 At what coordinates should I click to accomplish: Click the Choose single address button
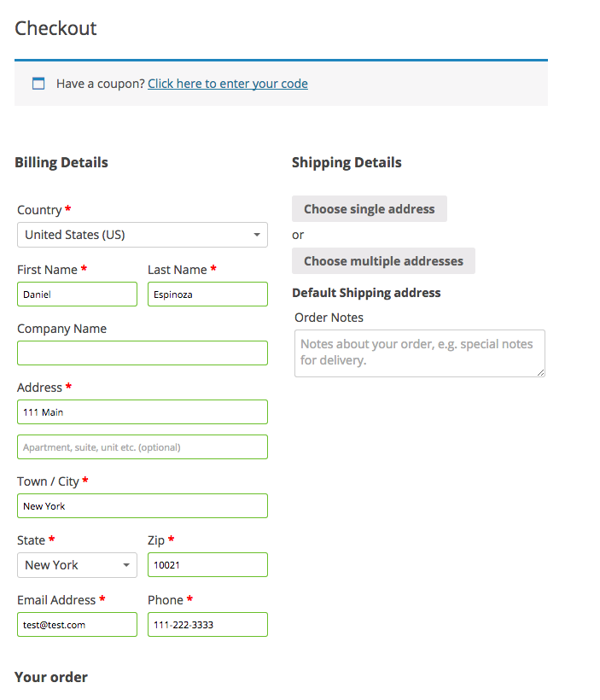point(369,209)
